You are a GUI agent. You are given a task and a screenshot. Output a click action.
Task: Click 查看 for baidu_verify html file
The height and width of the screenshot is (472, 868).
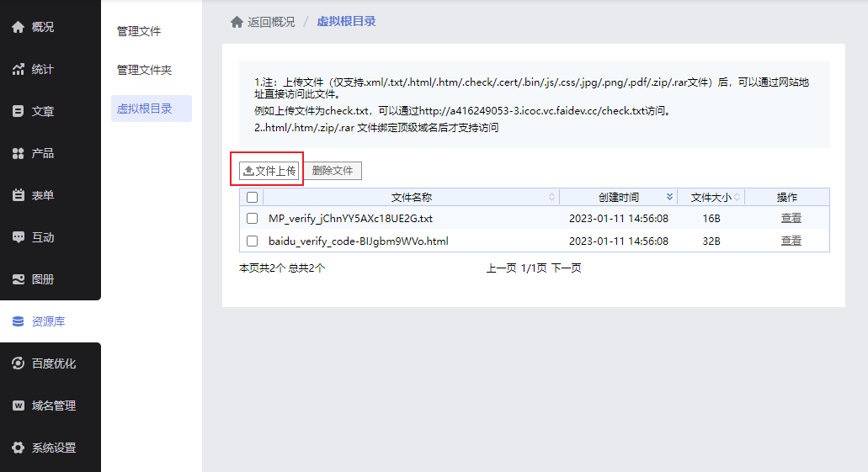791,241
